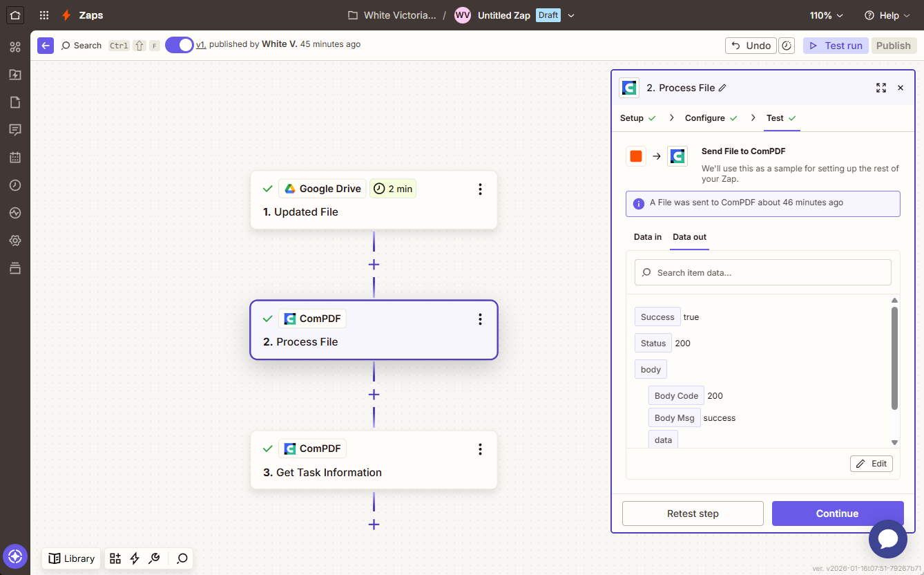Open the kebab menu on Updated File step
The width and height of the screenshot is (924, 575).
pos(480,189)
